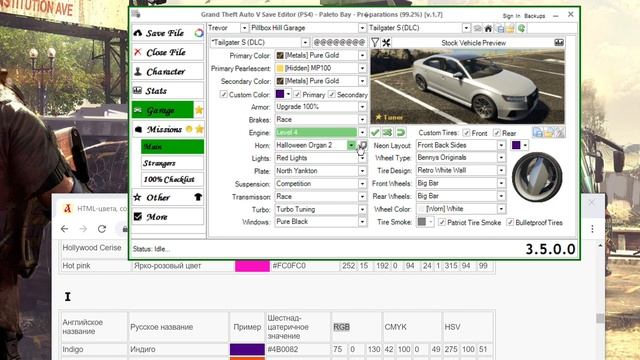640x360 pixels.
Task: Click the yellow paste vehicle icon in top toolbar
Action: (x=510, y=28)
